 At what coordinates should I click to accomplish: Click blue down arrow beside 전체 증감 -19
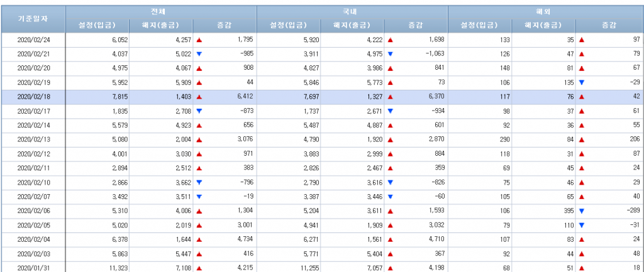(x=199, y=197)
